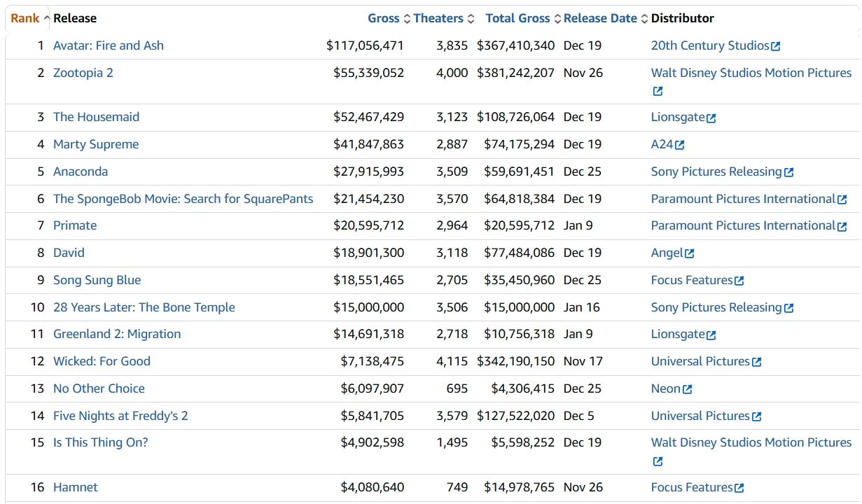Sort table by Gross column
Screen dimensions: 862x504
click(384, 18)
